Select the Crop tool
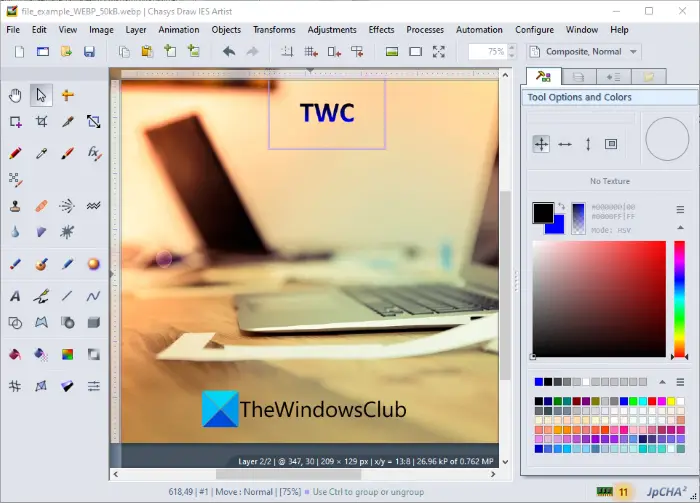Image resolution: width=700 pixels, height=503 pixels. click(x=42, y=121)
